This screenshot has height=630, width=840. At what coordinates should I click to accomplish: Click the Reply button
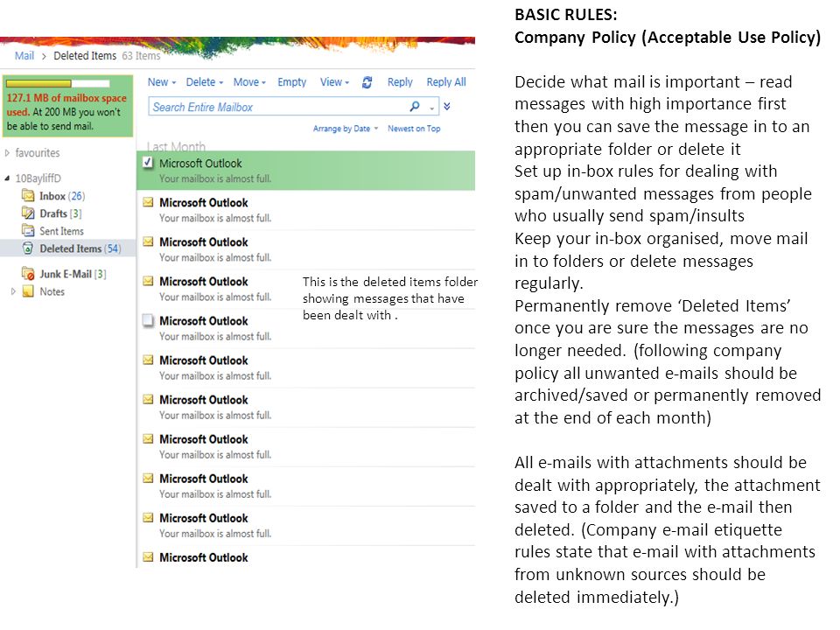(400, 82)
